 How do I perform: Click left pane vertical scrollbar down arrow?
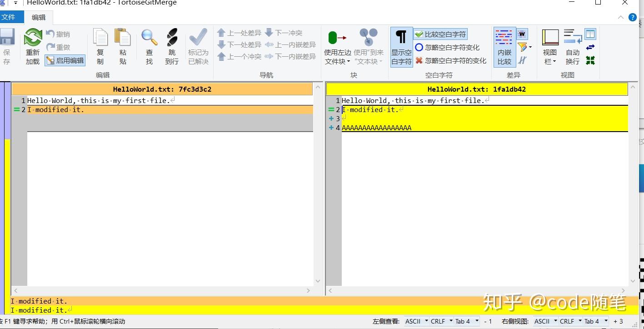click(317, 281)
